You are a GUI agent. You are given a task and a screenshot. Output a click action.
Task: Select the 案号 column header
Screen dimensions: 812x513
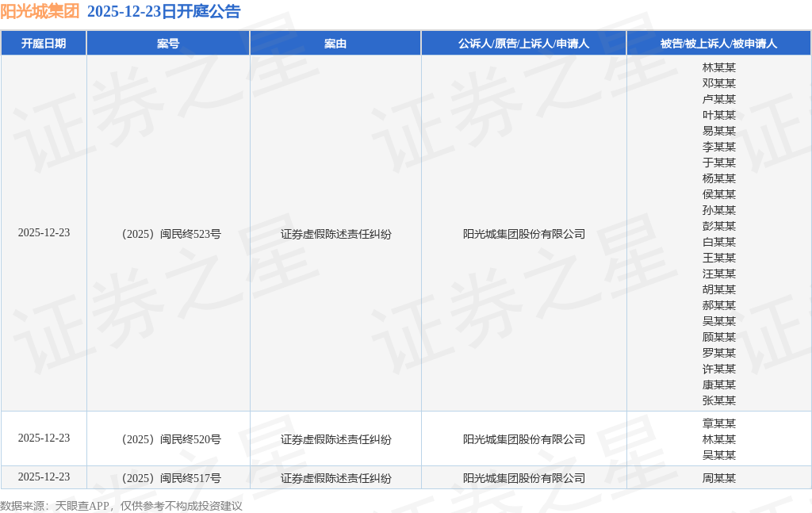point(168,44)
